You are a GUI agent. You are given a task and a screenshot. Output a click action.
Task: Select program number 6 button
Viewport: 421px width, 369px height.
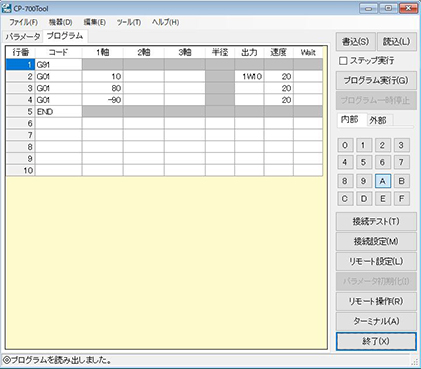pyautogui.click(x=382, y=162)
